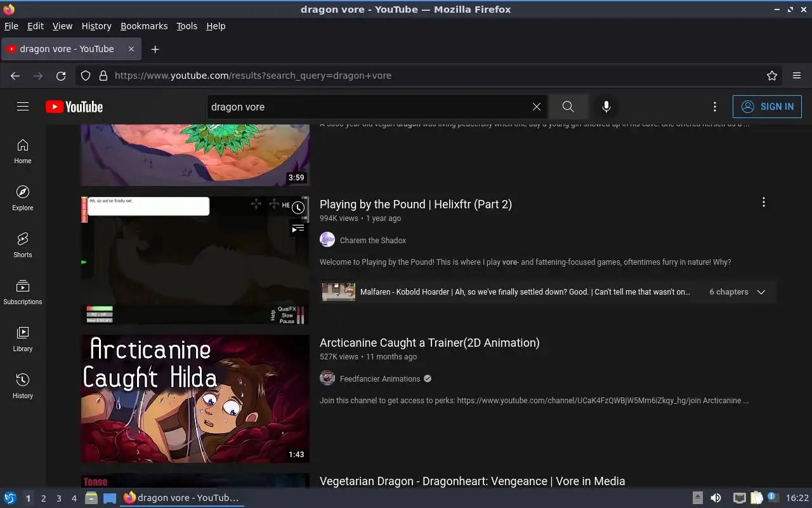Switch to workspace 2

[43, 498]
